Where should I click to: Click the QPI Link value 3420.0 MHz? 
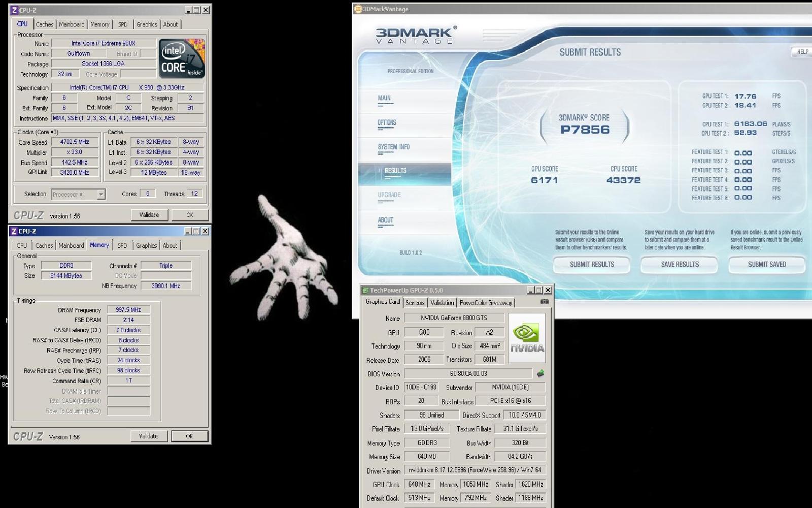[75, 173]
